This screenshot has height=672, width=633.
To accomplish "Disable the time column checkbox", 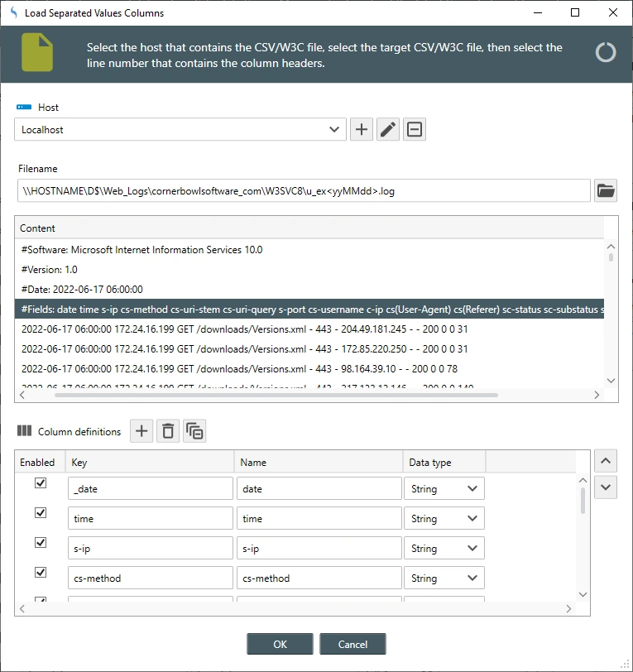I will (41, 513).
